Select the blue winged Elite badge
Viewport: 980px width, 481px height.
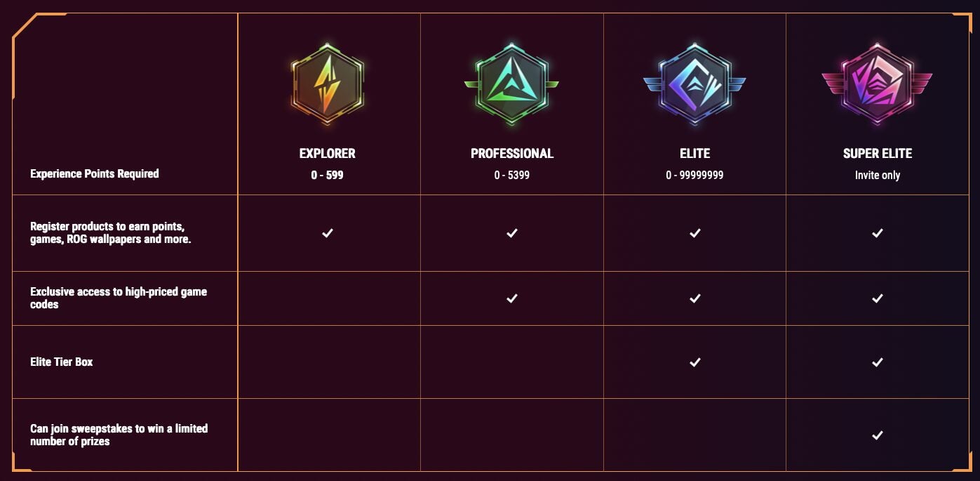coord(694,84)
